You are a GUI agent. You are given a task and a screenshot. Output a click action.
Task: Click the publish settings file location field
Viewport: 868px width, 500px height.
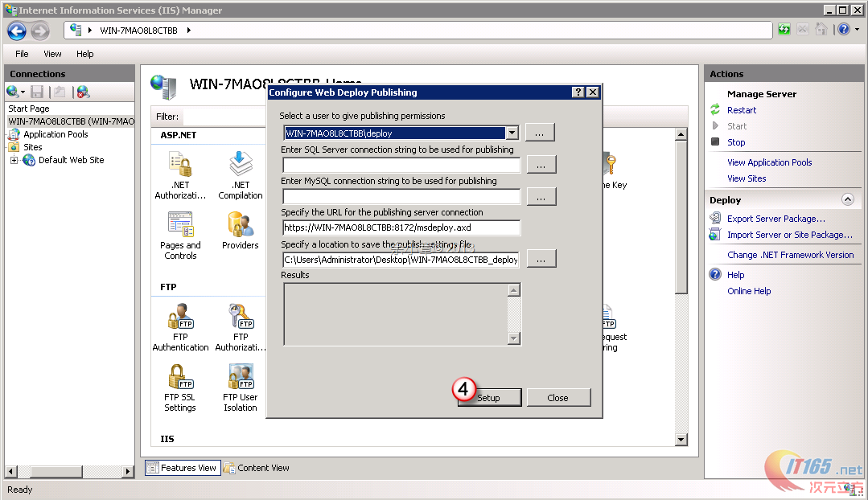[x=401, y=260]
